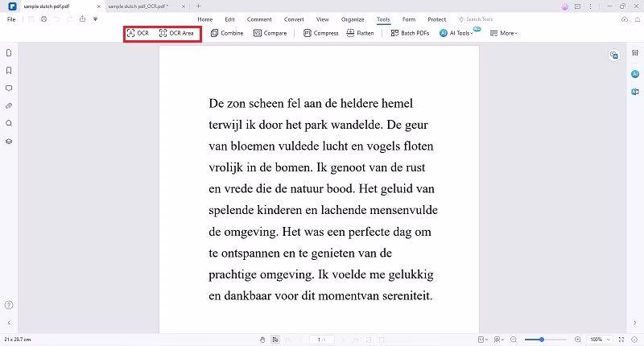Switch to the Convert tab
Viewport: 644px width, 346px height.
pyautogui.click(x=294, y=19)
